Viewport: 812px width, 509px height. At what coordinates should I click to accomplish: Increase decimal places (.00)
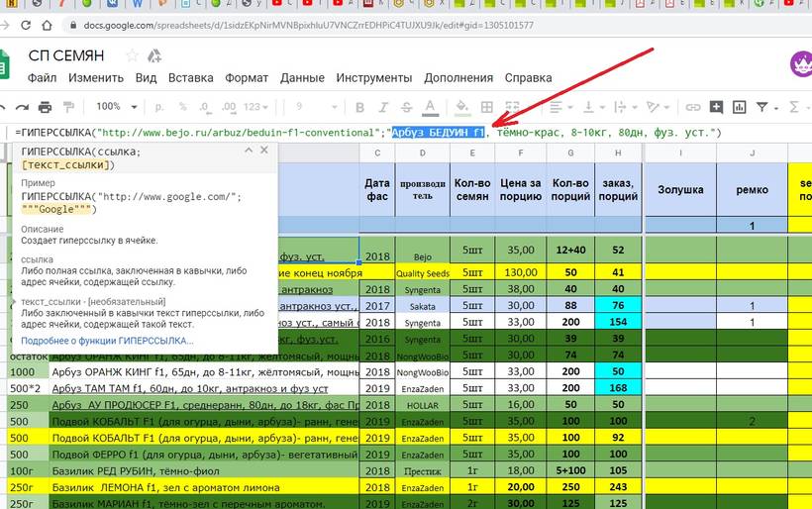coord(229,107)
